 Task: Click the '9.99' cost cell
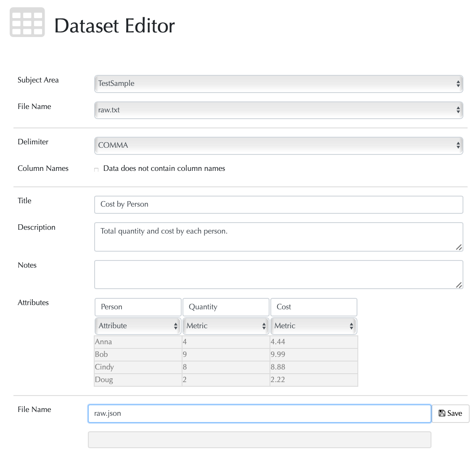314,355
